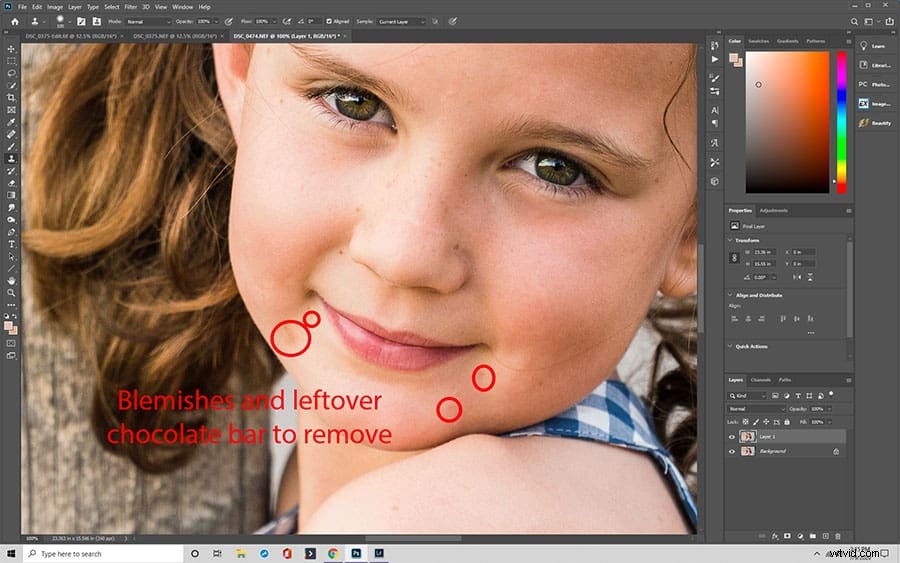The image size is (900, 563).
Task: Select the Brush tool
Action: 11,146
